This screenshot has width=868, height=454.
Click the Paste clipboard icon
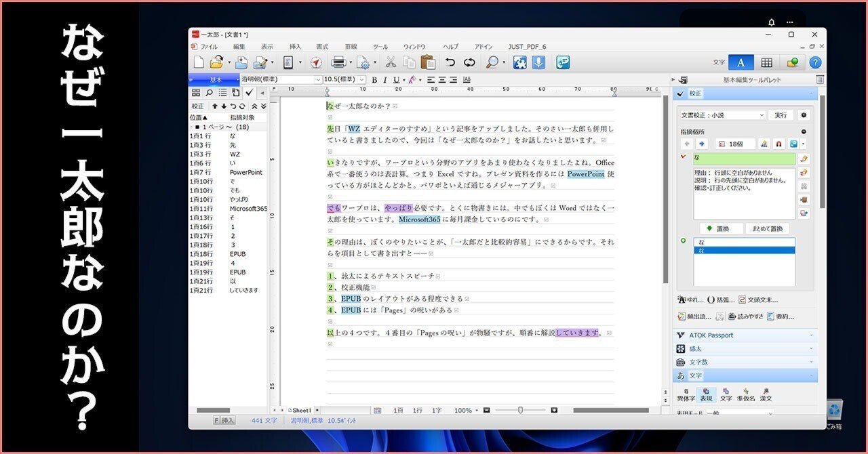coord(427,62)
